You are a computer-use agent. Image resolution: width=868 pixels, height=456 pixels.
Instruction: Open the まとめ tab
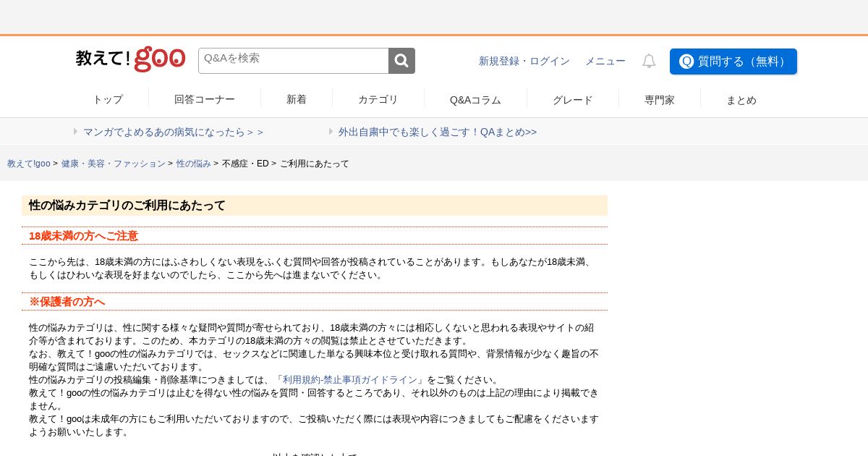pos(741,100)
